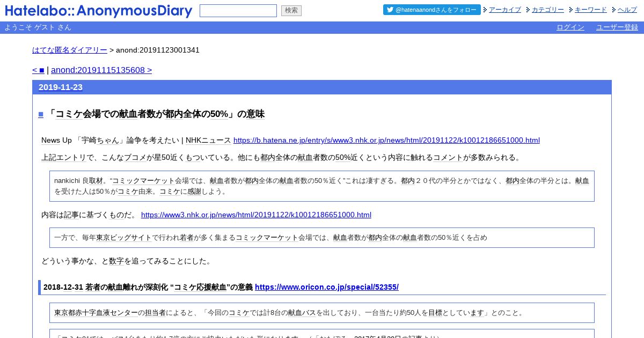
Task: Open the 2019-11-23 date header link
Action: [61, 87]
